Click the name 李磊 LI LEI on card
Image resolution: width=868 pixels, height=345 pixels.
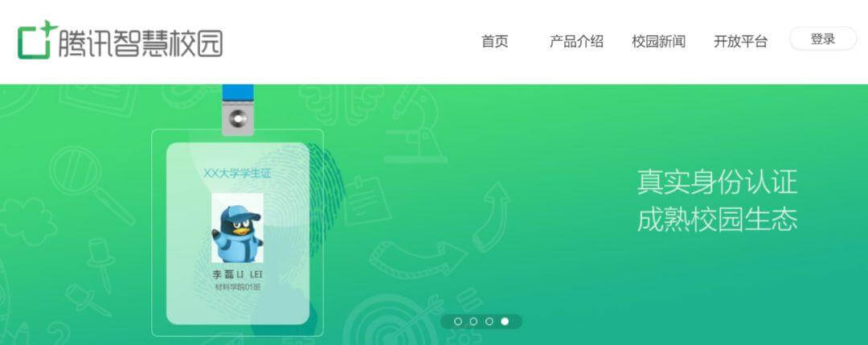point(237,275)
